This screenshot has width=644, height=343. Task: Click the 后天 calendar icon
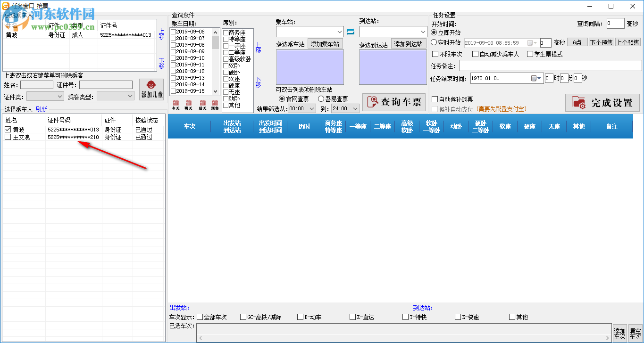coord(203,103)
